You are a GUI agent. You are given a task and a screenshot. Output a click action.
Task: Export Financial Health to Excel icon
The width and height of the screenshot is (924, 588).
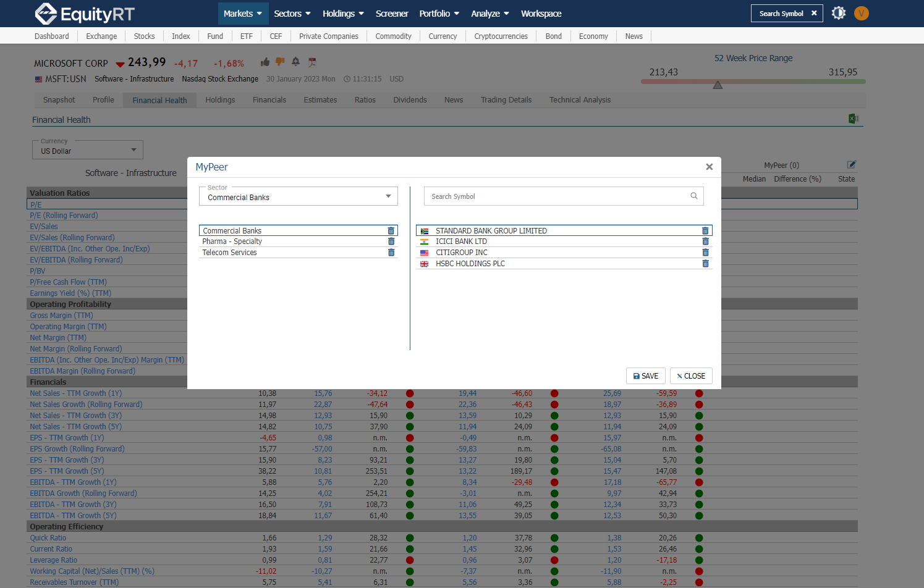click(854, 119)
